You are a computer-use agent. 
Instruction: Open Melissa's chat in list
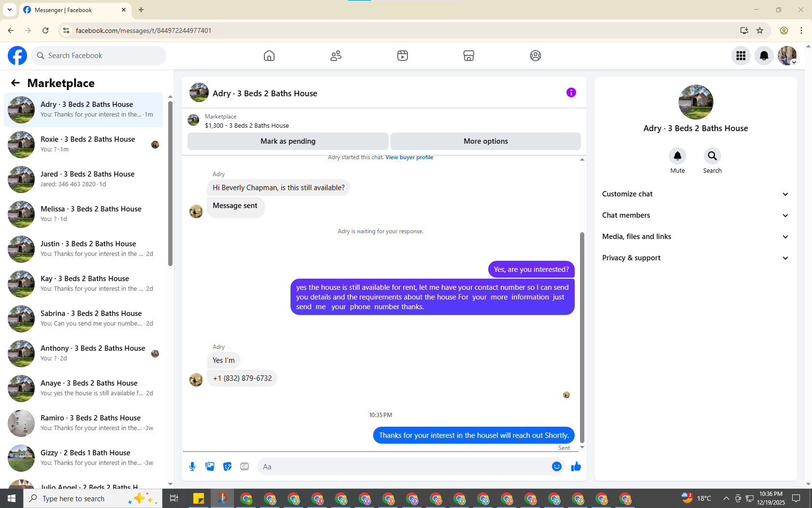(83, 214)
